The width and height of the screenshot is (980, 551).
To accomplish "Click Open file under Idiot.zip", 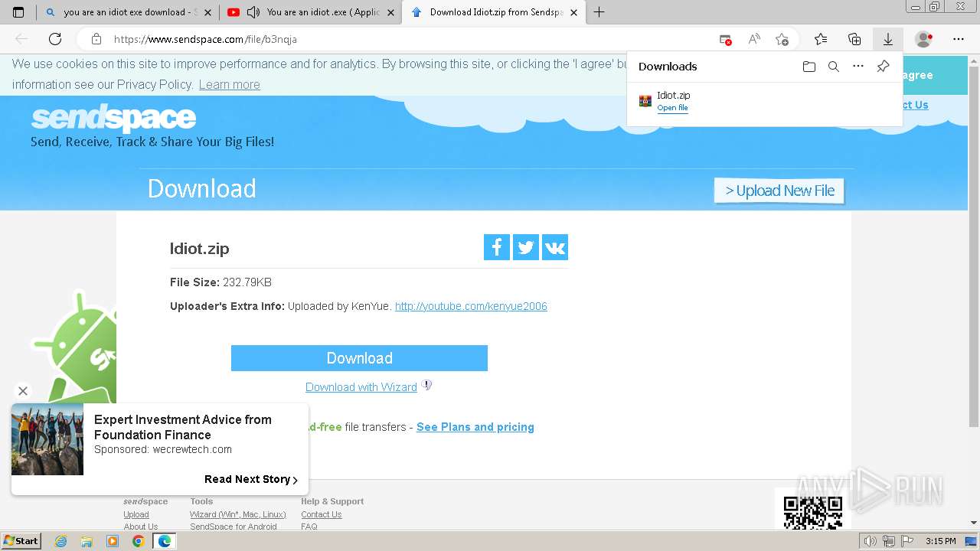I will point(672,108).
